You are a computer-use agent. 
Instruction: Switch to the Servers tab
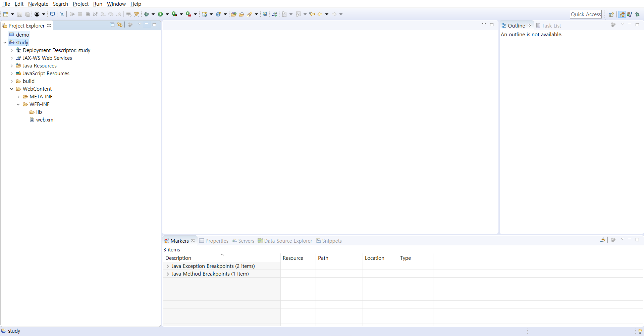tap(243, 241)
